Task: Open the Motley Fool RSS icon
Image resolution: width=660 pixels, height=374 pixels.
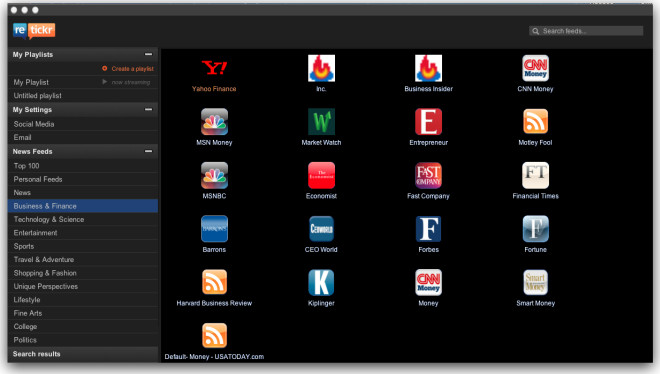Action: click(x=535, y=122)
